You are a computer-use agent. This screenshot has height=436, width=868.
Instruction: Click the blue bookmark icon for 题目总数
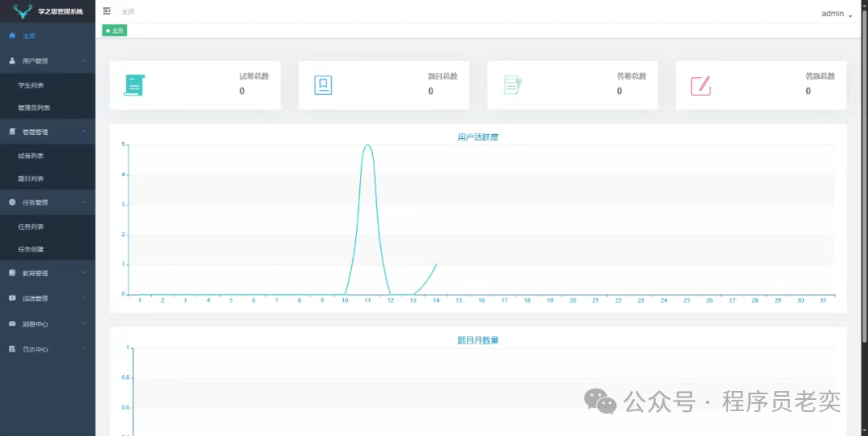click(x=323, y=85)
